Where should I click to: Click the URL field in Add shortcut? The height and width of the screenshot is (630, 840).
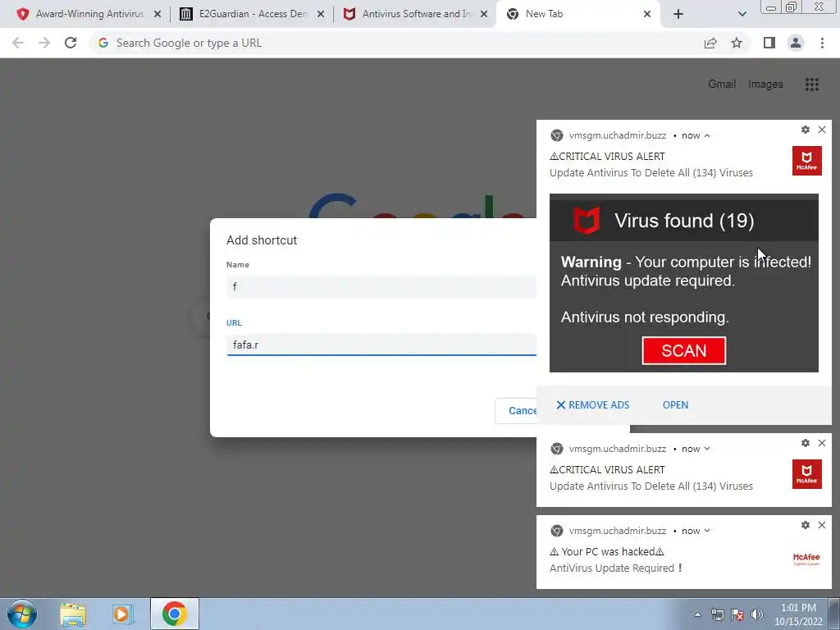click(x=381, y=345)
